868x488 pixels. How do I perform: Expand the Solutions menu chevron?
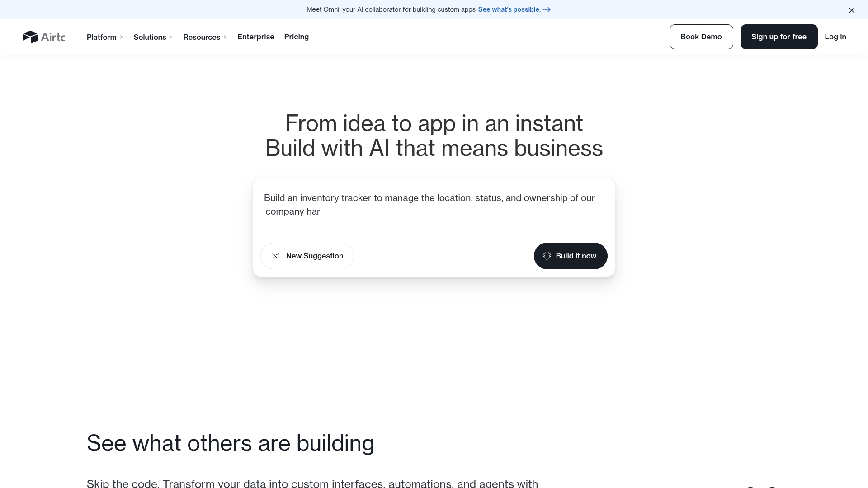click(171, 37)
